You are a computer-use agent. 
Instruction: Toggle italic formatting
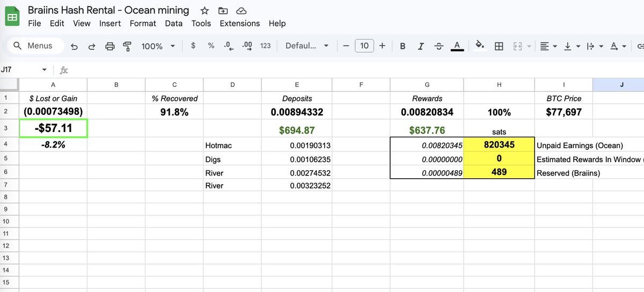421,46
